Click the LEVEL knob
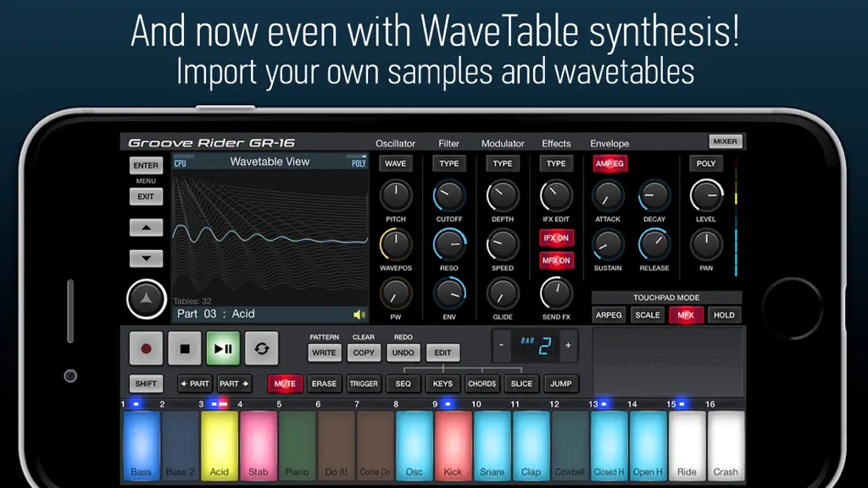Viewport: 868px width, 488px height. tap(706, 196)
